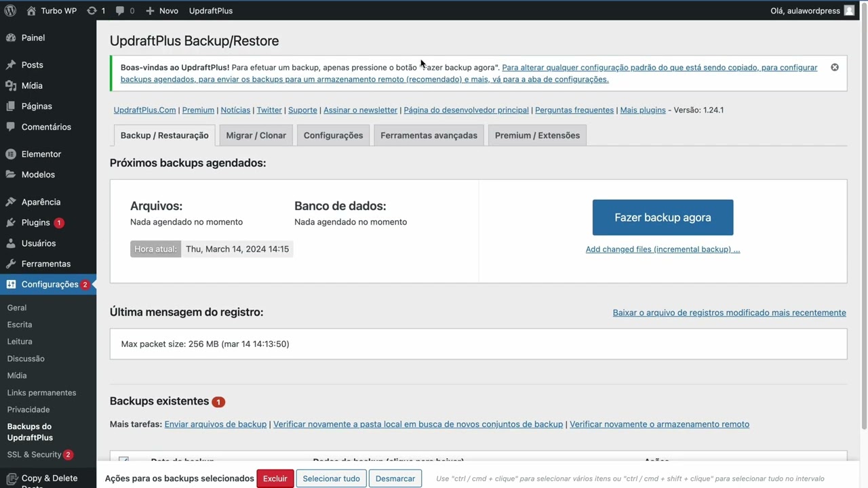
Task: Click the Configurações sliders icon
Action: tap(11, 285)
